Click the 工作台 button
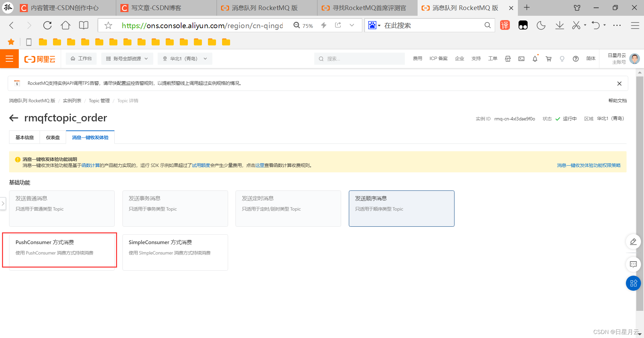 point(81,59)
